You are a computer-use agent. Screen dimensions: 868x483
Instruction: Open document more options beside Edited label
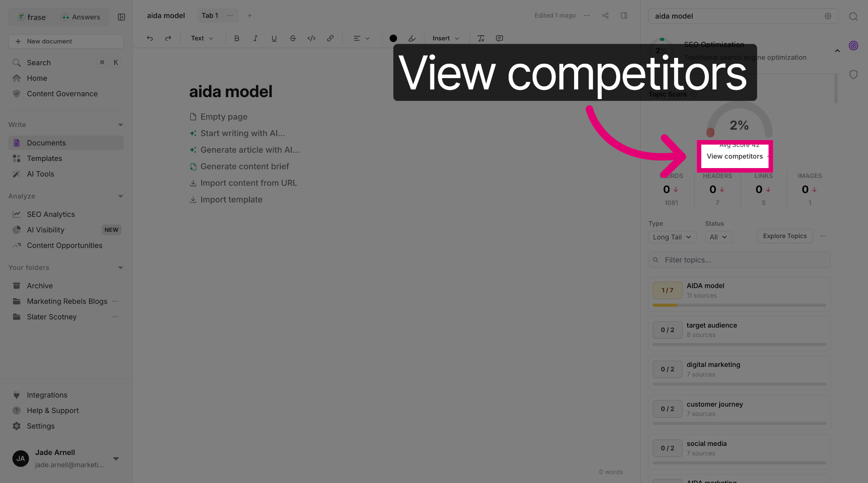point(587,16)
